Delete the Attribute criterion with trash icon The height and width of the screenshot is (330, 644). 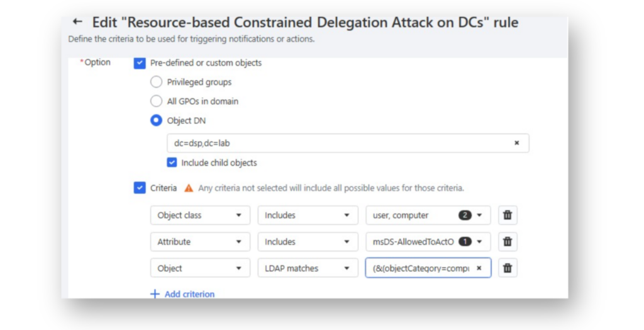point(508,242)
